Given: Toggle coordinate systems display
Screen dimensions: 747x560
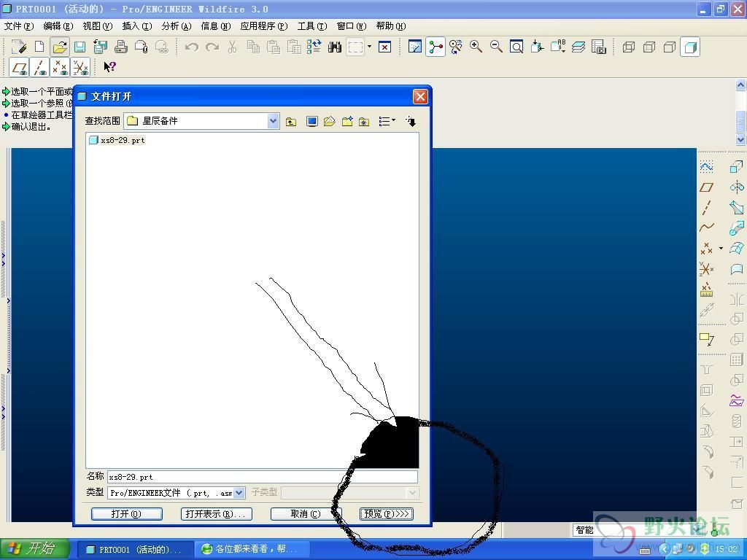Looking at the screenshot, I should pyautogui.click(x=80, y=68).
